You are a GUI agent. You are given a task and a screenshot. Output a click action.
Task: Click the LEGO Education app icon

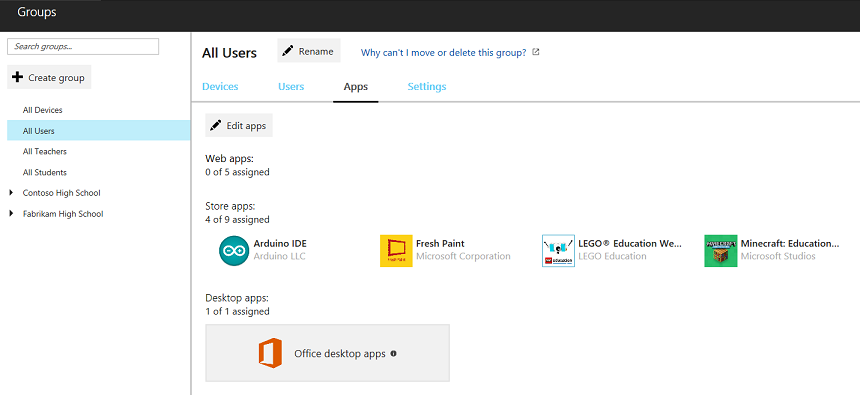(x=558, y=251)
